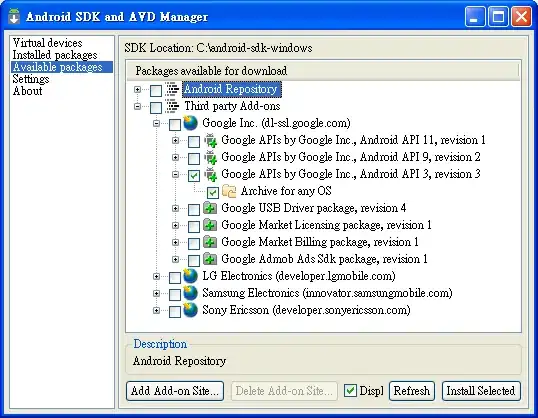Click the Google Market Billing package icon
Viewport: 538px width, 418px height.
[210, 242]
